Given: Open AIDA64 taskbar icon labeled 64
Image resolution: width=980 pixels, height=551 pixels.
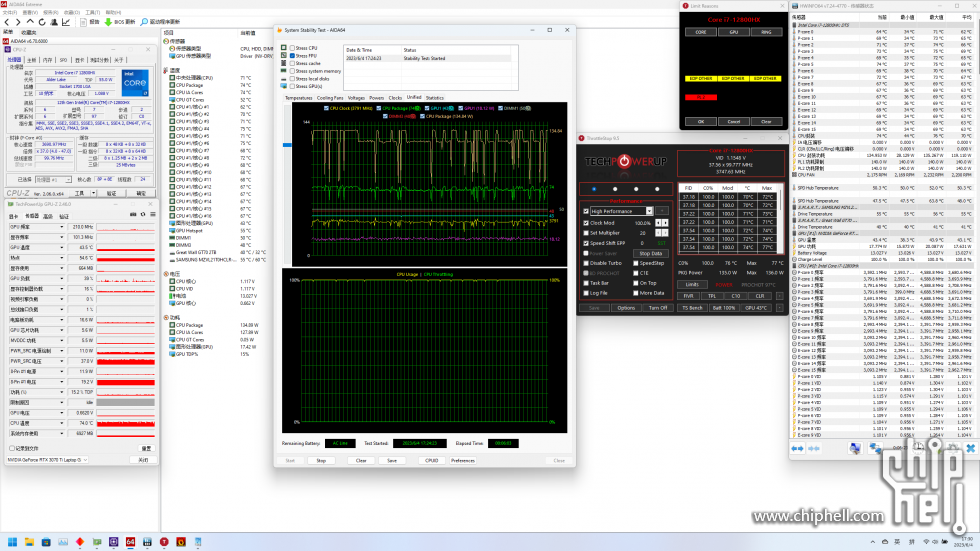Looking at the screenshot, I should (130, 542).
